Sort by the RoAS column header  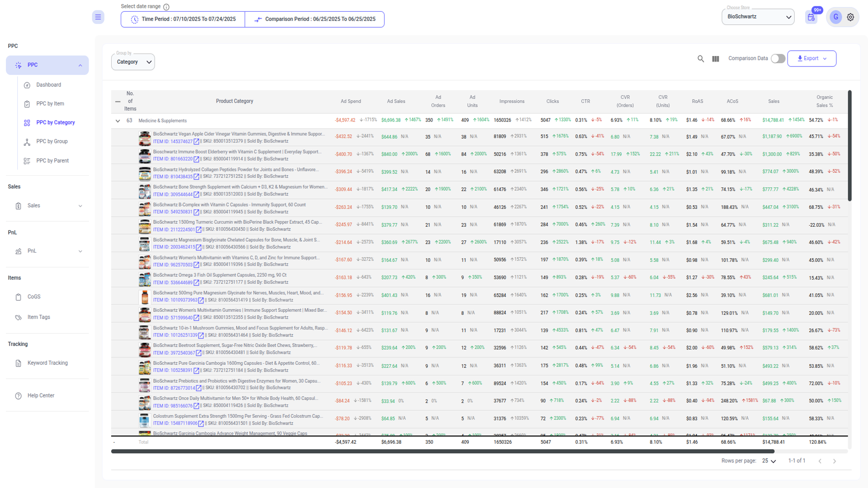(x=698, y=102)
